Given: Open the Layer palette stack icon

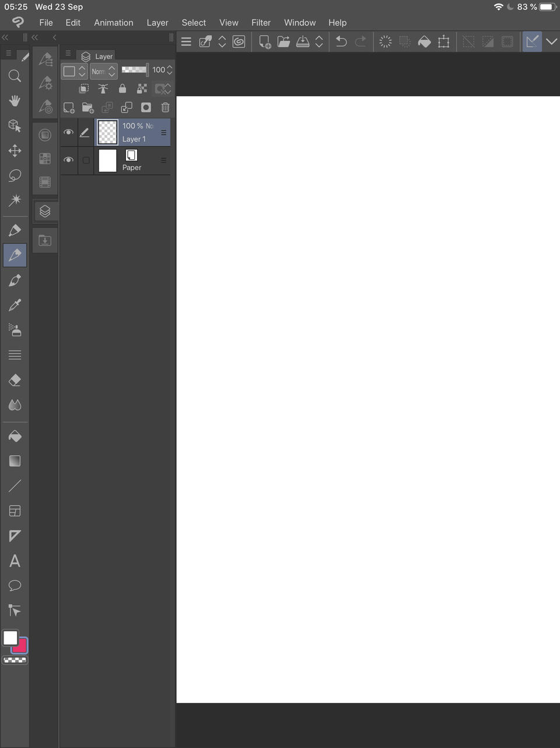Looking at the screenshot, I should tap(45, 211).
